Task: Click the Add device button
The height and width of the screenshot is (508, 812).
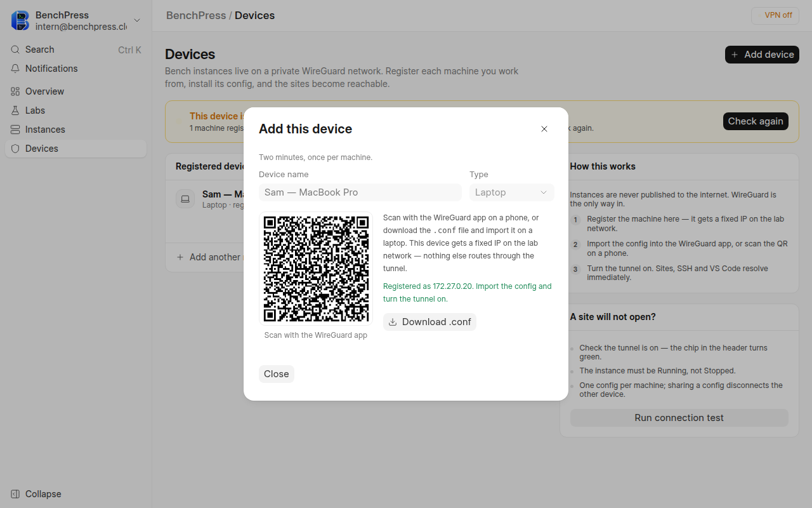Action: (x=762, y=55)
